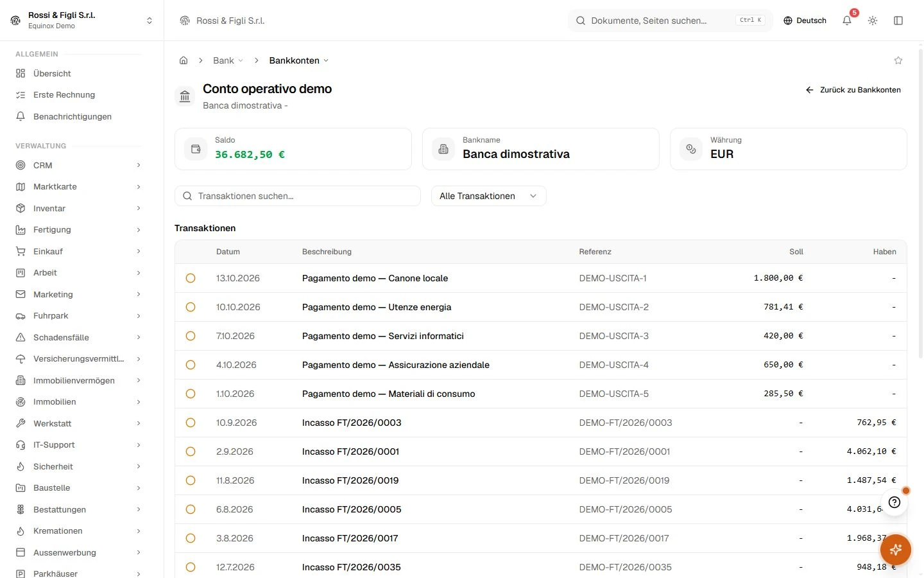Select the circle for Canone locale transaction
924x578 pixels.
click(191, 278)
